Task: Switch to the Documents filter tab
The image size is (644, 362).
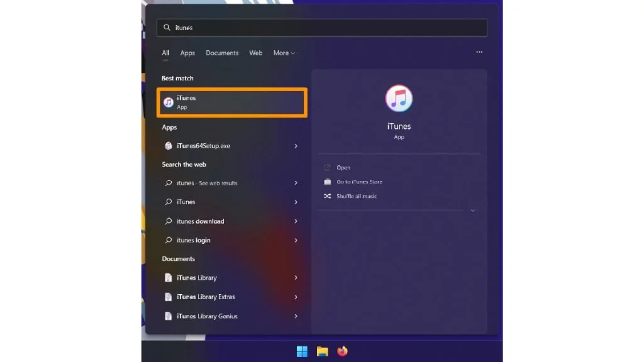Action: [222, 53]
